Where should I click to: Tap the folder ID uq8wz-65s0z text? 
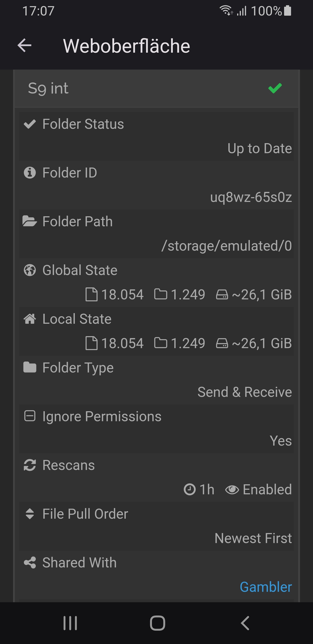[251, 197]
